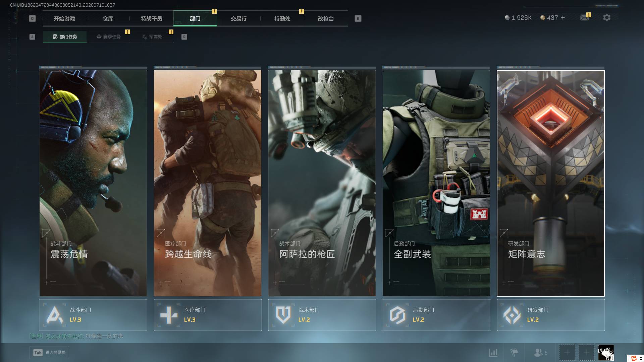
Task: Open the 赛季任务 sub-tab
Action: 108,37
